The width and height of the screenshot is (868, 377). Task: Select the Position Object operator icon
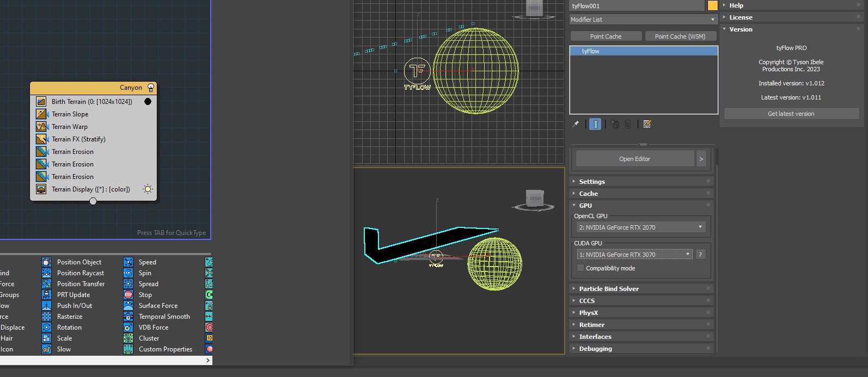click(x=47, y=262)
